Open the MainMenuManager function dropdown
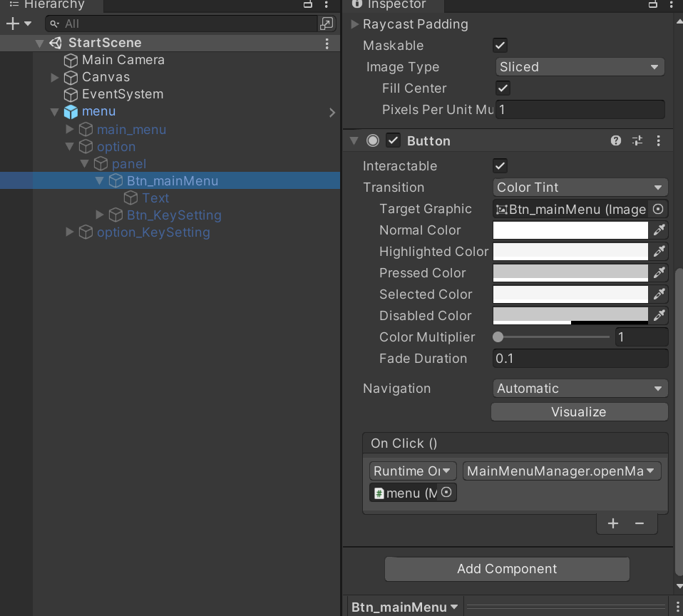The width and height of the screenshot is (683, 616). coord(562,471)
